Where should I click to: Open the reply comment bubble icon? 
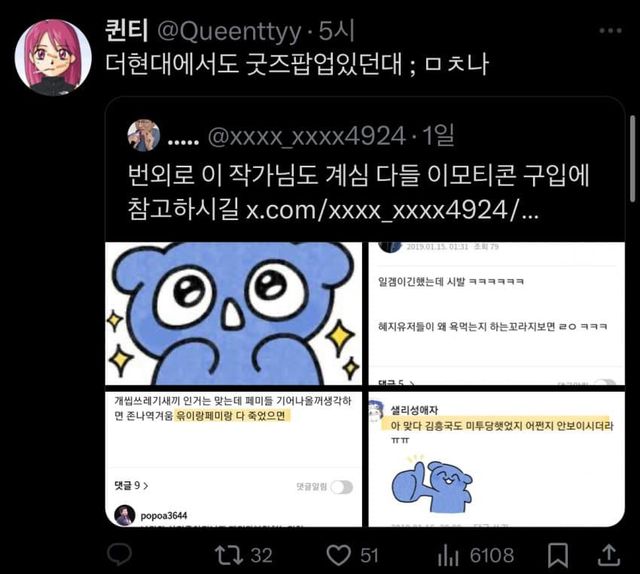pos(119,555)
